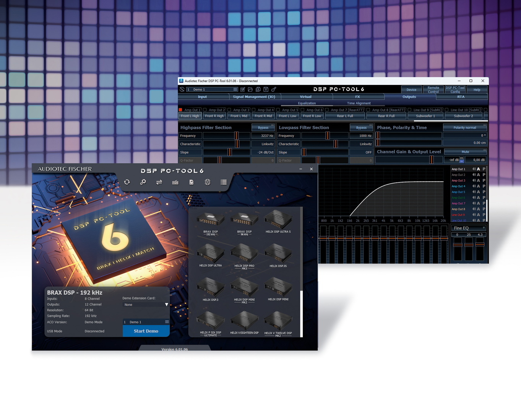Tick the Amp Out 6 checkbox
Image resolution: width=521 pixels, height=420 pixels.
(303, 110)
